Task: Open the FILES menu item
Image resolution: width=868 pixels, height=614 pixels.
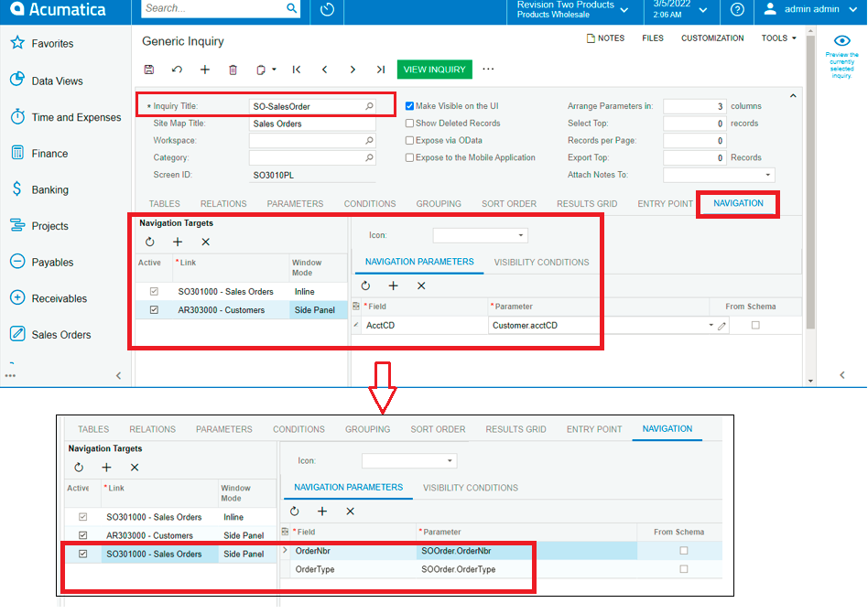Action: tap(653, 38)
